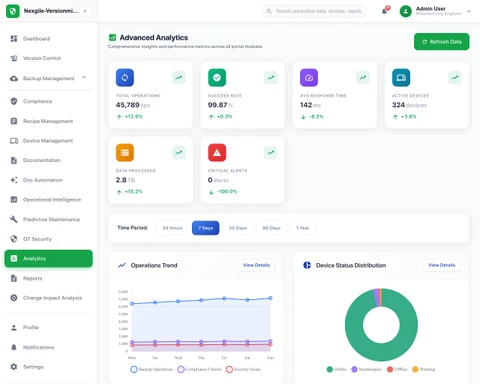Click the Predictive Maintenance wrench icon
Viewport: 480px width, 384px height.
(x=14, y=219)
